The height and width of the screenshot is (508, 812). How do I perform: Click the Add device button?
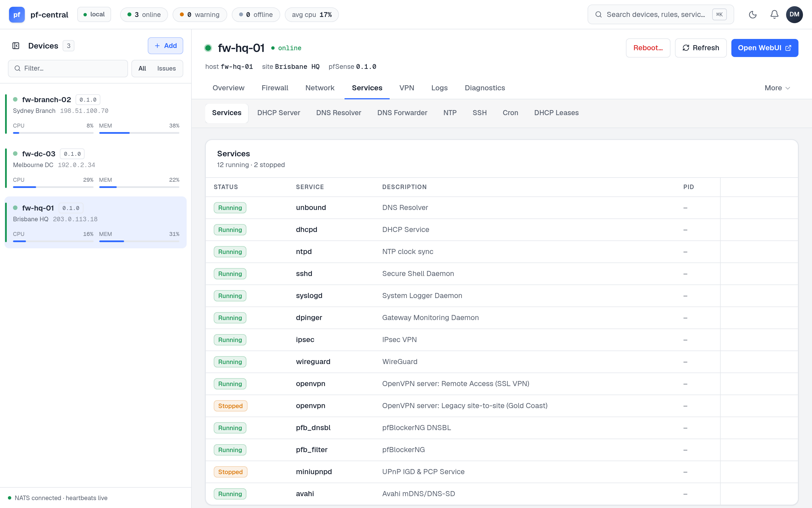[x=166, y=46]
